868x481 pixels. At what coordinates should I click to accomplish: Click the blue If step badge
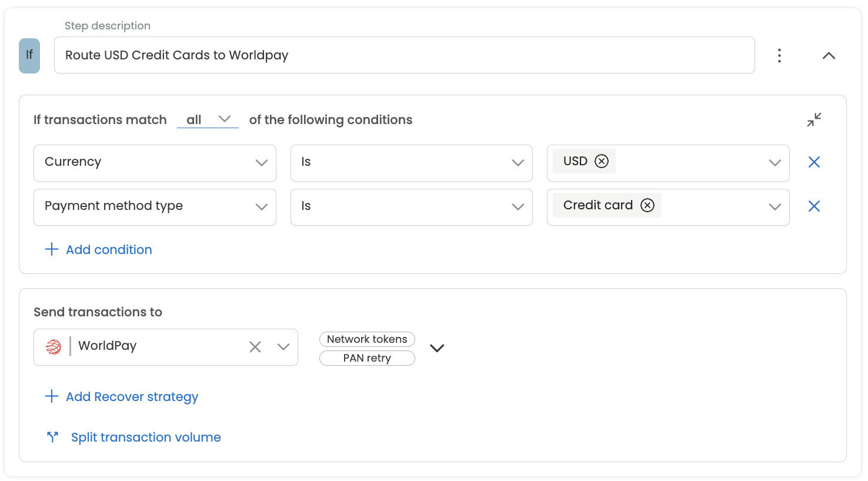coord(29,55)
